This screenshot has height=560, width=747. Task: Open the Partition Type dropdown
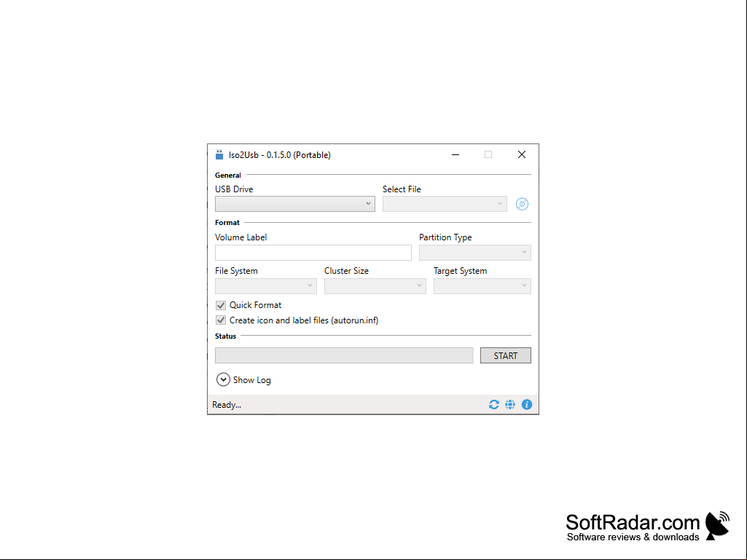tap(475, 253)
